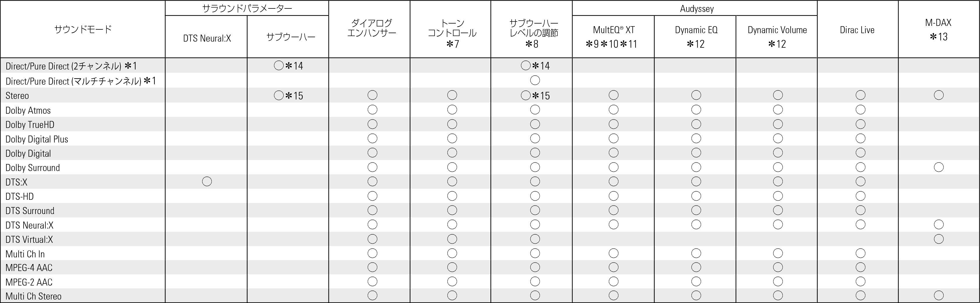
Task: Click the Dirac Live circle for Dolby Atmos
Action: 860,110
